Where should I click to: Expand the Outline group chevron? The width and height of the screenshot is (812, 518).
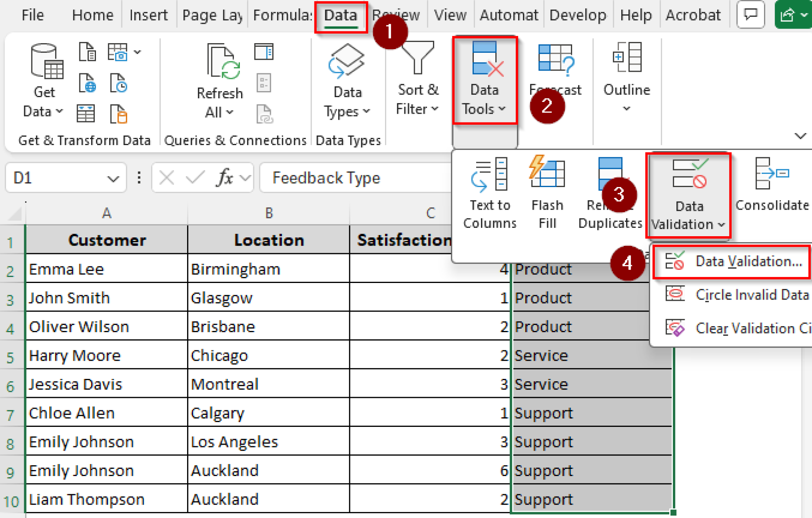(x=626, y=108)
